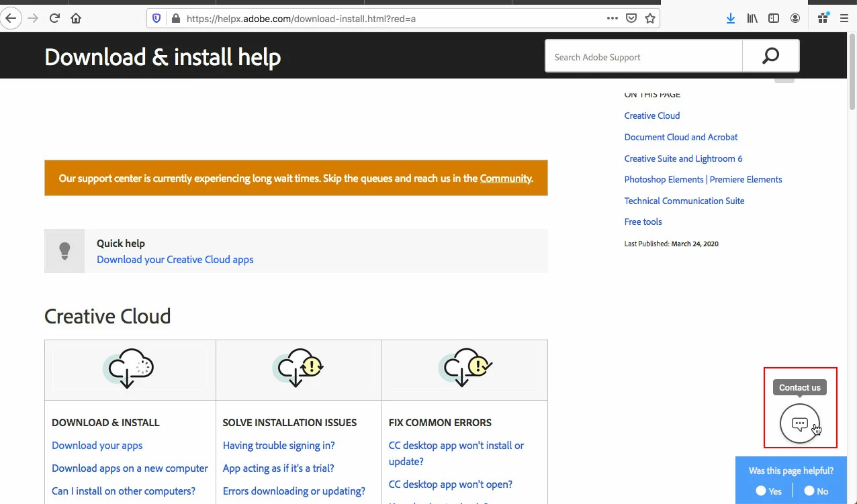Click the Fix Common Errors cloud icon
This screenshot has height=504, width=857.
coord(465,368)
